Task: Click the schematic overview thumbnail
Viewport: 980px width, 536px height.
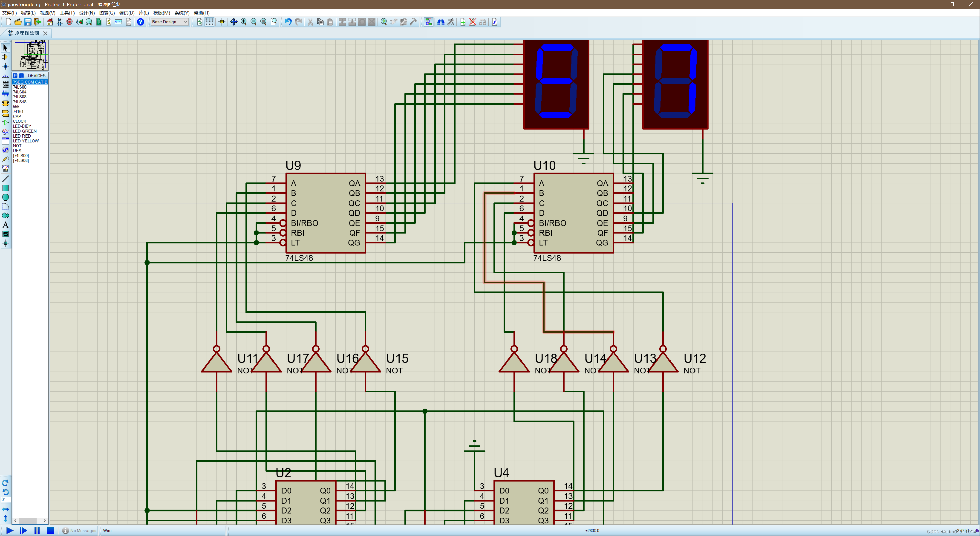Action: (x=31, y=56)
